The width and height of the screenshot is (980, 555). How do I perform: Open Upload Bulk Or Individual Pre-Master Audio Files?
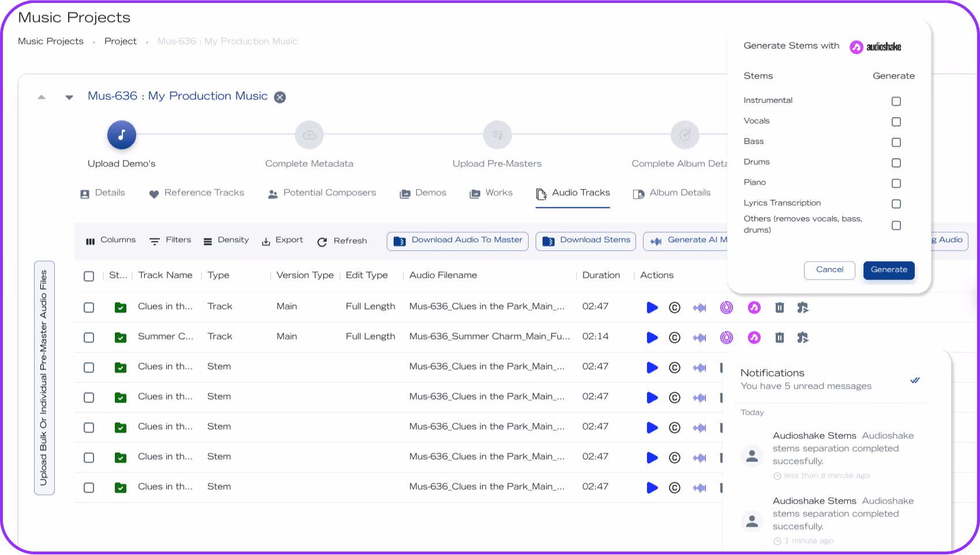44,378
